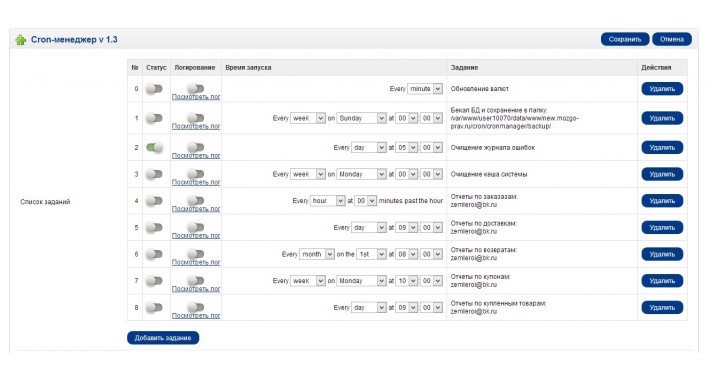This screenshot has height=380, width=710.
Task: Click the 'Действия' column header
Action: [656, 67]
